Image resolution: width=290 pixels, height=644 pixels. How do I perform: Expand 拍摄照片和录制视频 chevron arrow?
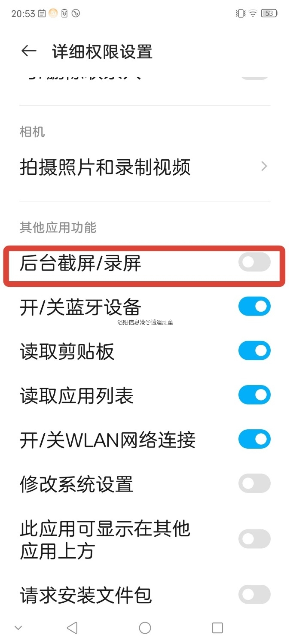coord(264,167)
